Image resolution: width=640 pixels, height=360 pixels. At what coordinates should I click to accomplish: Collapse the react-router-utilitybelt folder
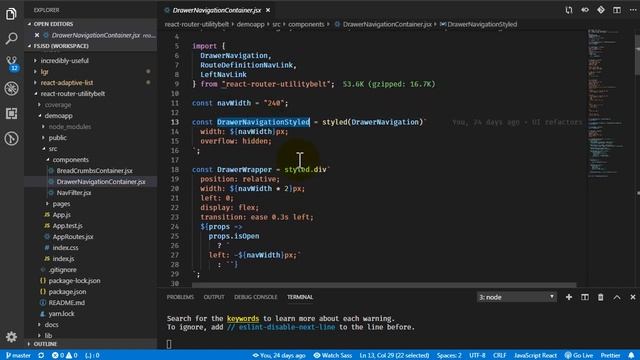(x=73, y=94)
